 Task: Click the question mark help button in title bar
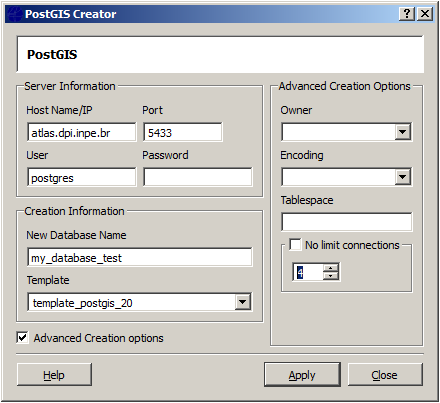pos(407,14)
